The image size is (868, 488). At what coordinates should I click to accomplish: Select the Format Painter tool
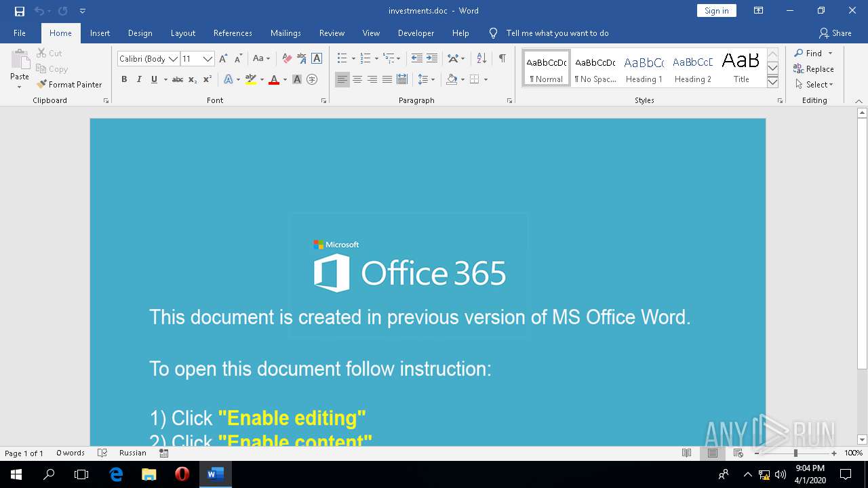(69, 85)
